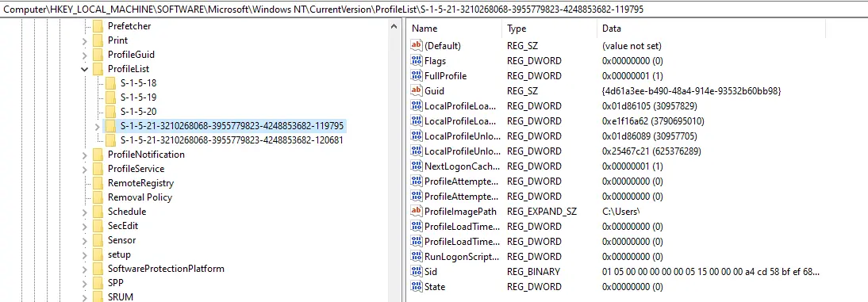Click the Guid data value {4d61a3ee-b490...}
The width and height of the screenshot is (868, 302).
click(x=691, y=90)
